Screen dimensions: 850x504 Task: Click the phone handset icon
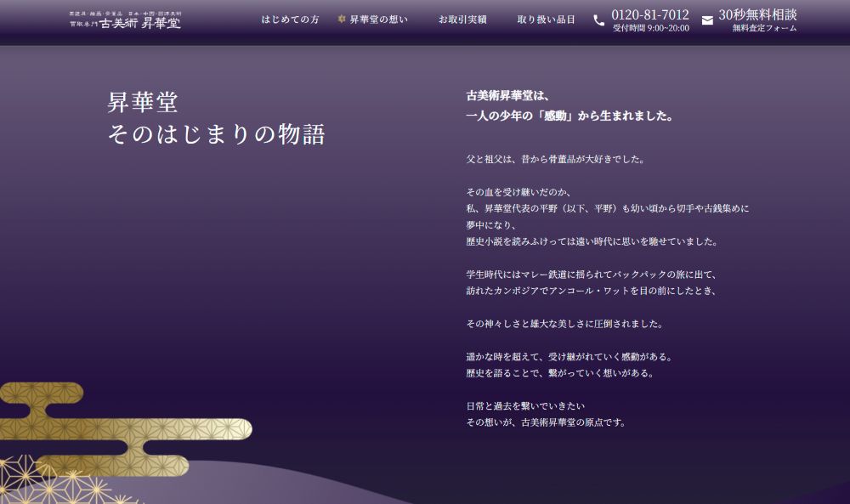point(598,20)
